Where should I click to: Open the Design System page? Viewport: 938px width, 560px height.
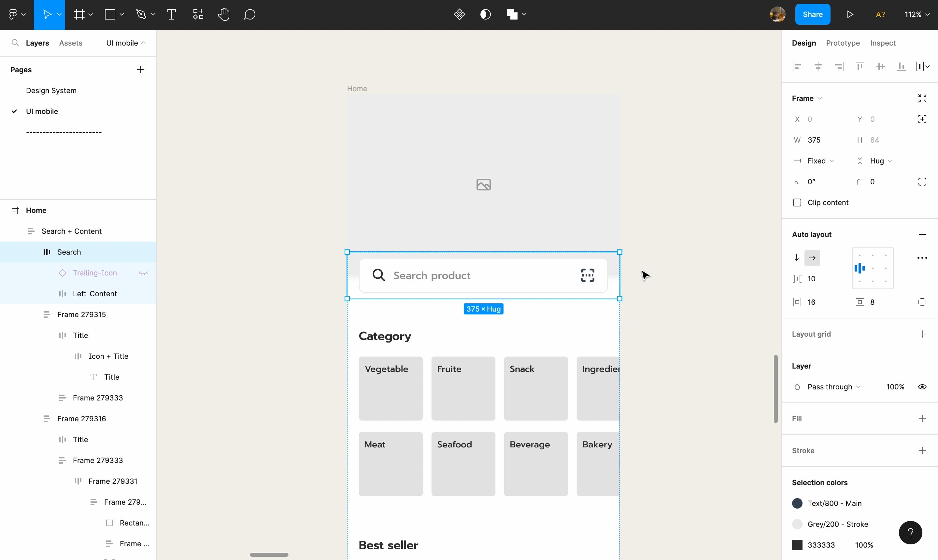click(51, 91)
